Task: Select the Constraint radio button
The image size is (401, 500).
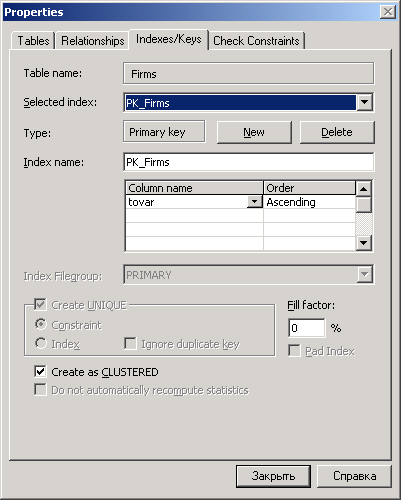Action: 40,324
